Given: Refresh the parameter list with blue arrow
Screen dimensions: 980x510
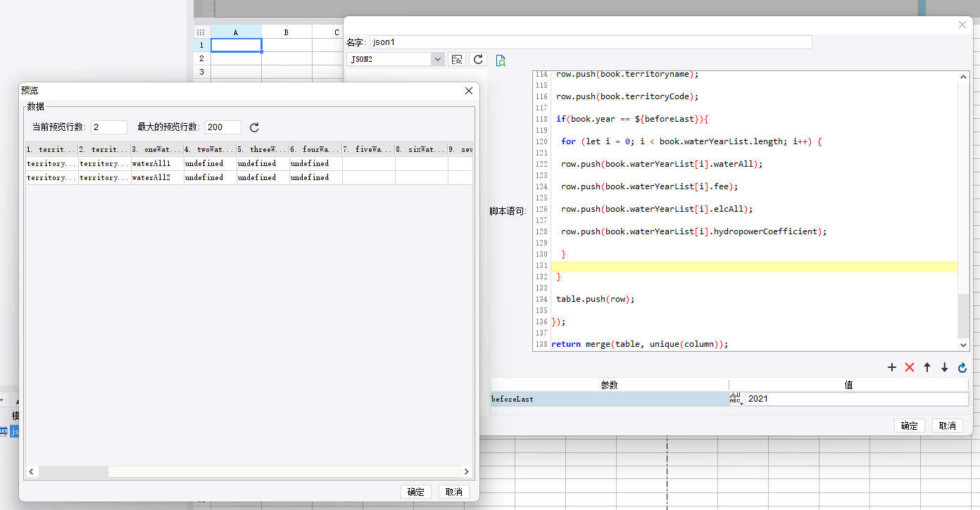Looking at the screenshot, I should coord(962,367).
